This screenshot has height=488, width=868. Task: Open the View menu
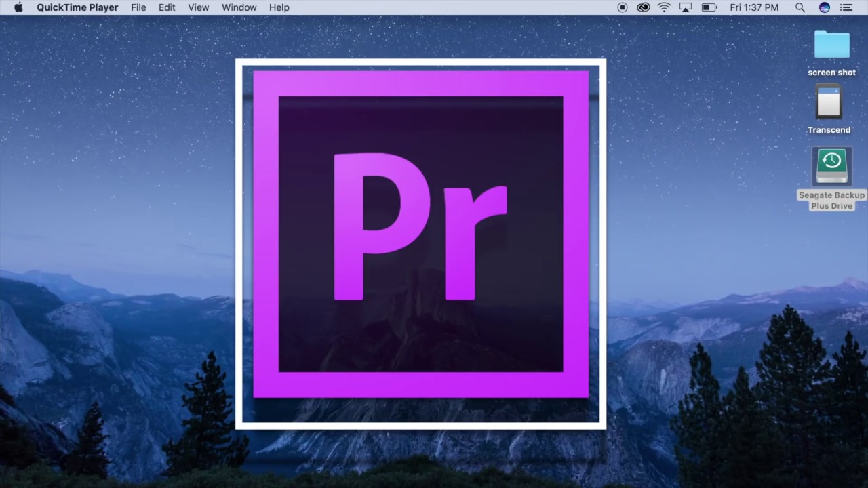click(198, 7)
